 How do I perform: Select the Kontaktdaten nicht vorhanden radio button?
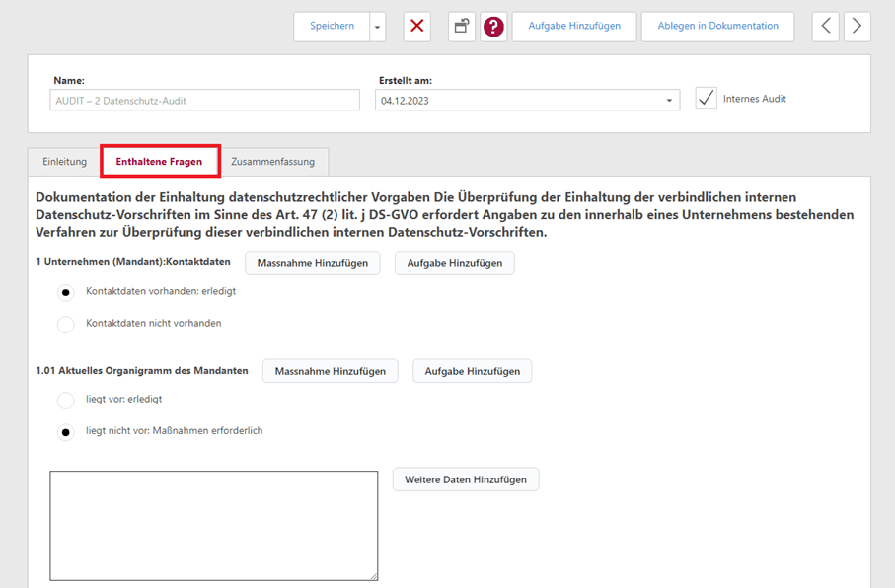point(65,323)
